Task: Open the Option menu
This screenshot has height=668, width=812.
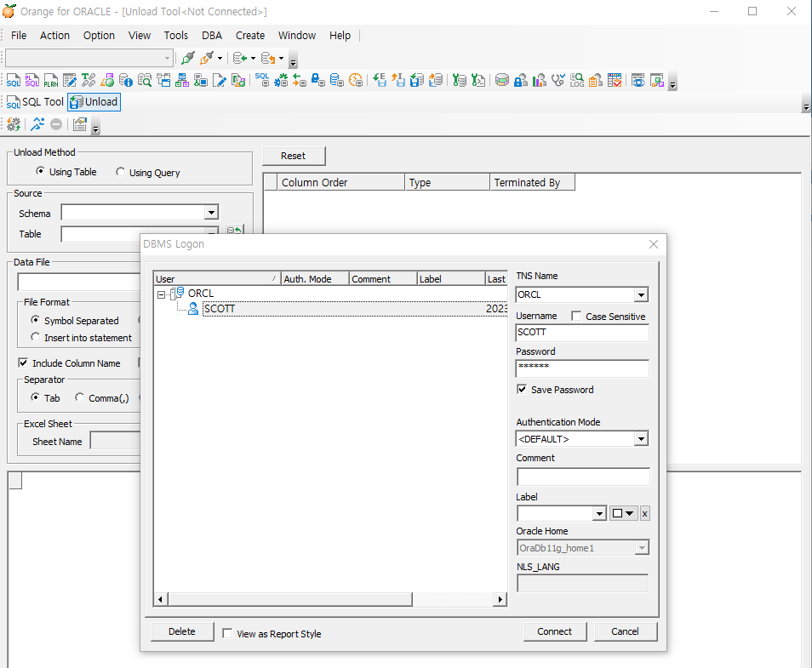Action: (x=99, y=35)
